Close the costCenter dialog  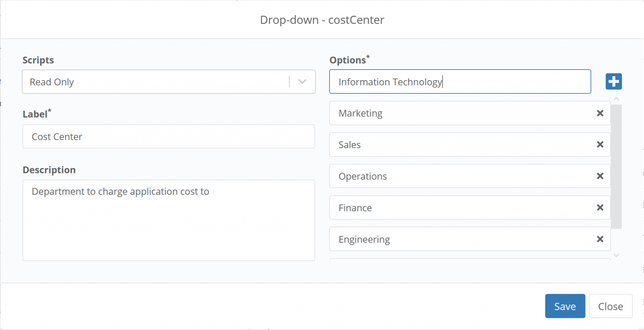[x=610, y=306]
